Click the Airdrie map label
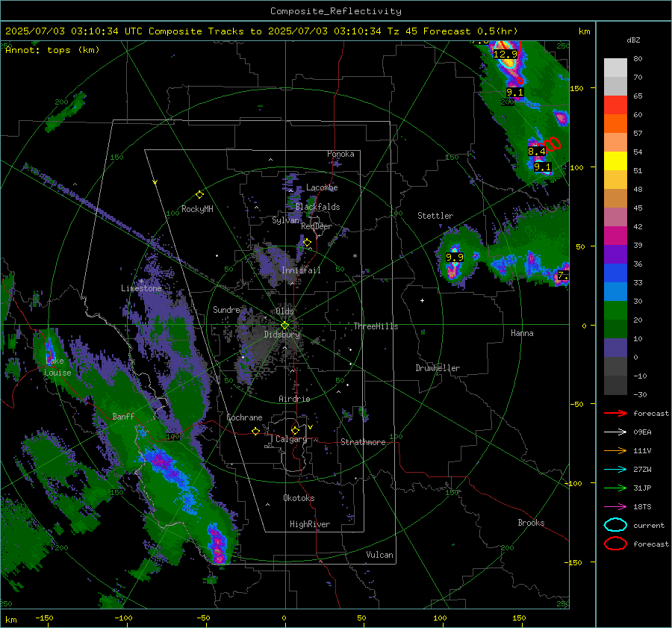This screenshot has width=672, height=628. (x=294, y=399)
